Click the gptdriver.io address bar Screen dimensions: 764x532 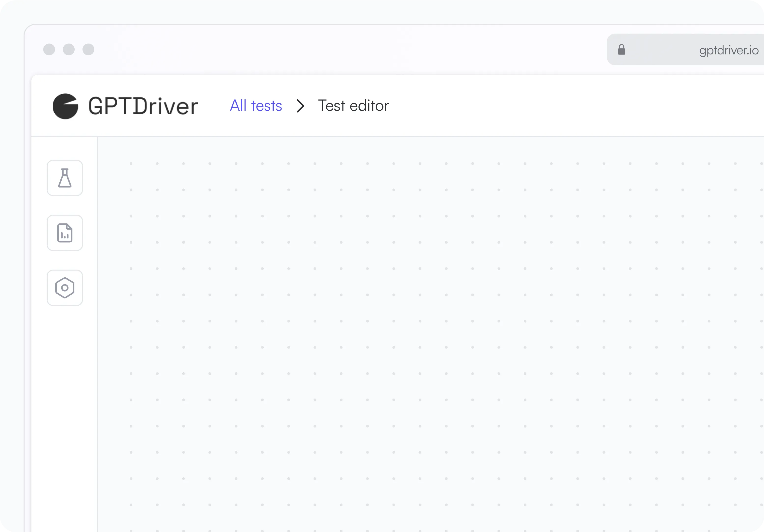[x=699, y=50]
